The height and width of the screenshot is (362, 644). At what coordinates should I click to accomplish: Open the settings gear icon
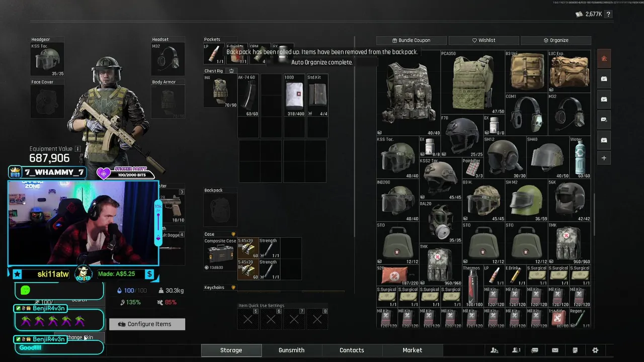tap(595, 350)
